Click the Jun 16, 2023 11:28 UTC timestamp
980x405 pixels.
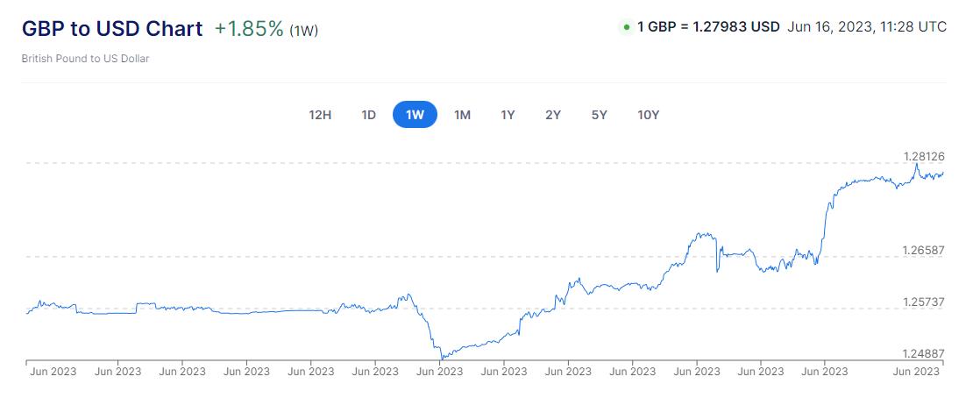click(x=867, y=27)
